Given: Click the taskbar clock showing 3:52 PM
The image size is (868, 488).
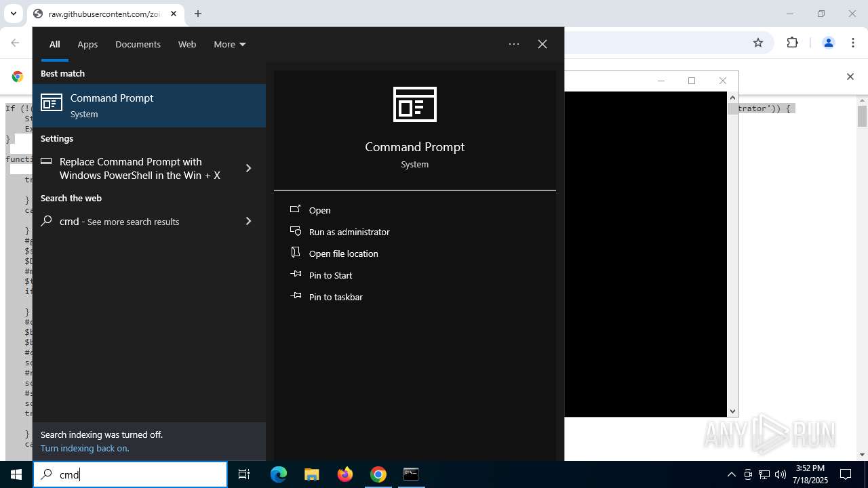Looking at the screenshot, I should pyautogui.click(x=810, y=474).
